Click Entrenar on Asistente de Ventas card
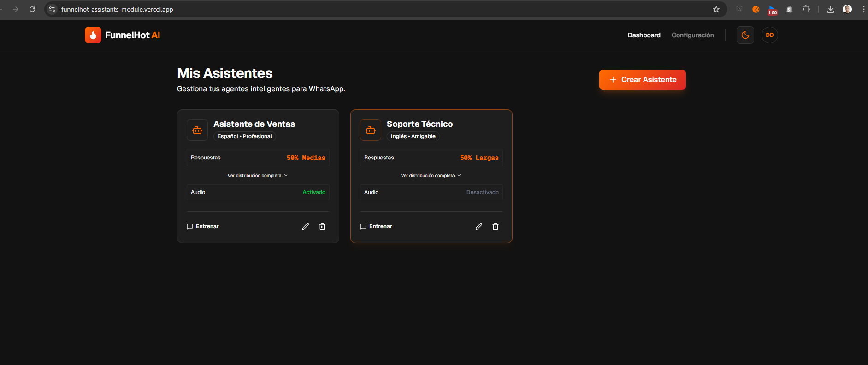868x365 pixels. 203,226
